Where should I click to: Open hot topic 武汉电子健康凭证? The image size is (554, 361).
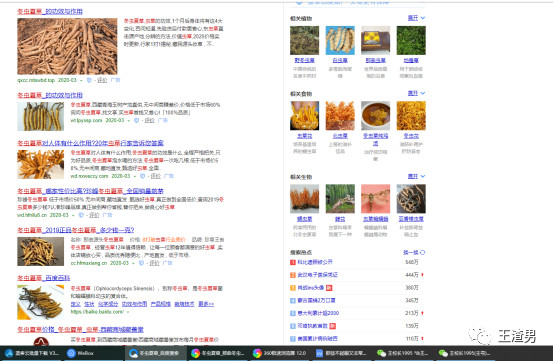tap(317, 275)
